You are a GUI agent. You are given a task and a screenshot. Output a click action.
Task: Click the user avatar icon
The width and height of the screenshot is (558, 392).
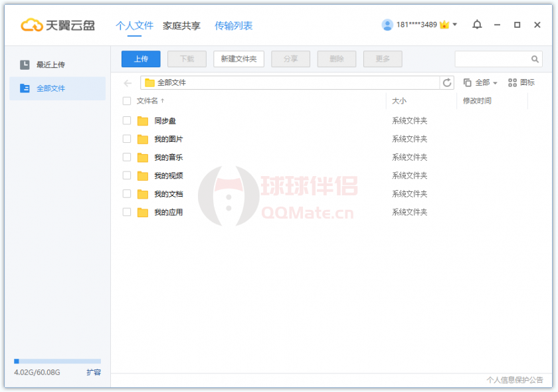coord(387,25)
